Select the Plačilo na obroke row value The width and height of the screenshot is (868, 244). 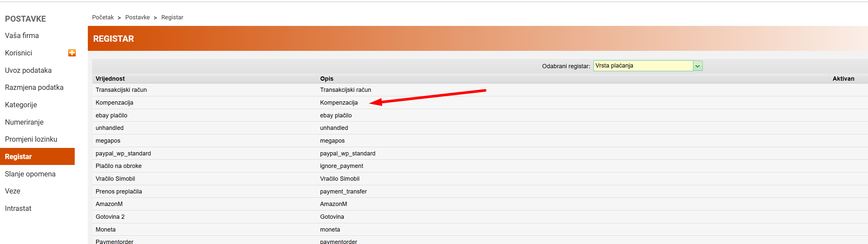point(119,166)
